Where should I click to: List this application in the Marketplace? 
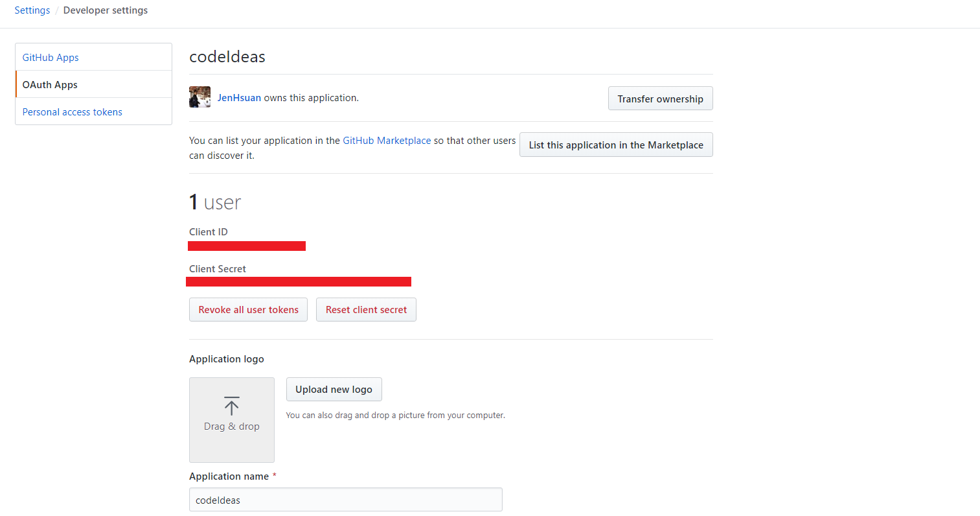(x=615, y=145)
